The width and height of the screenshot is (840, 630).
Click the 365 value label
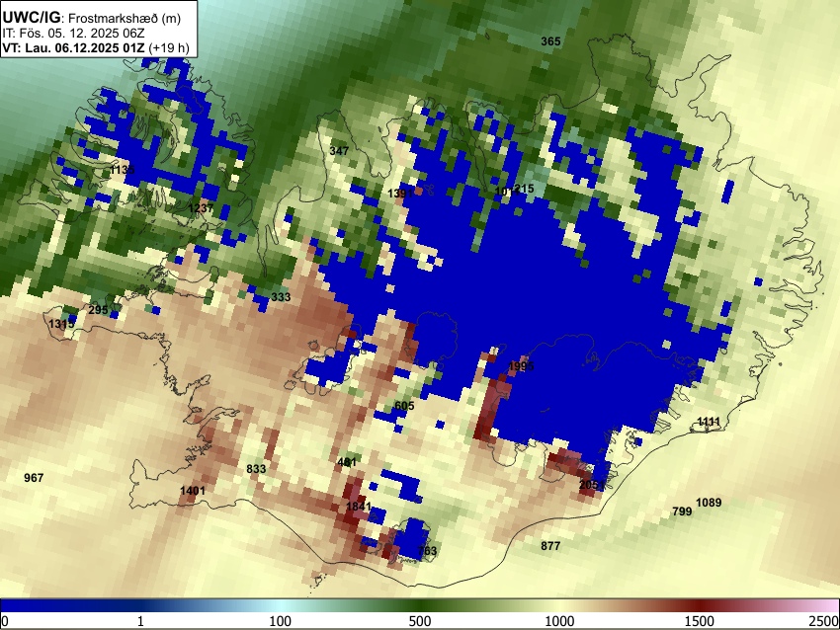tap(550, 41)
